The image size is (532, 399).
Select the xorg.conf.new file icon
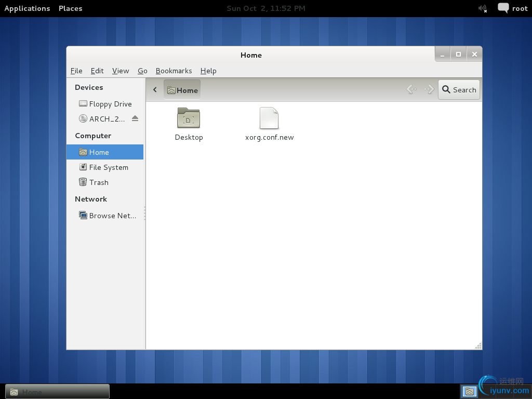pos(269,119)
